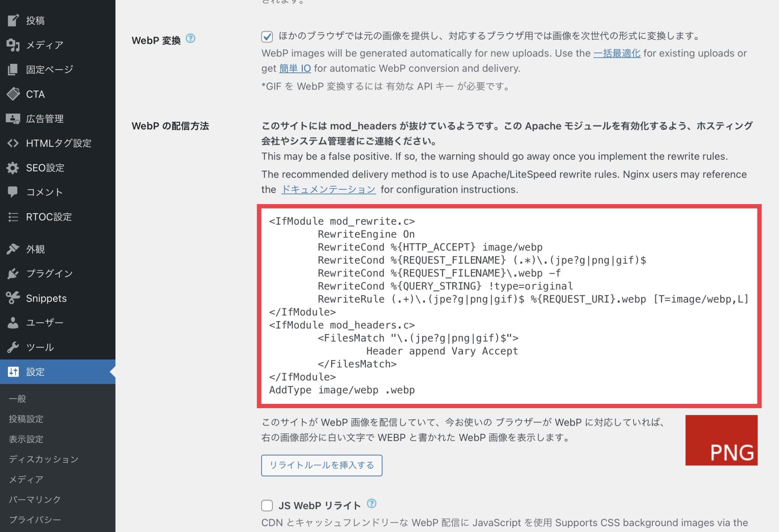This screenshot has height=532, width=779.
Task: Open the ユーザー menu item
Action: (58, 322)
